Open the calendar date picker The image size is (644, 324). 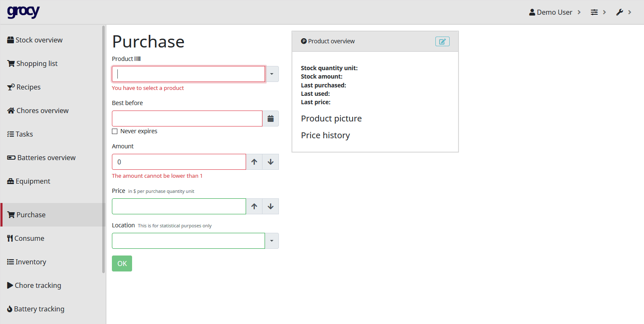coord(270,119)
